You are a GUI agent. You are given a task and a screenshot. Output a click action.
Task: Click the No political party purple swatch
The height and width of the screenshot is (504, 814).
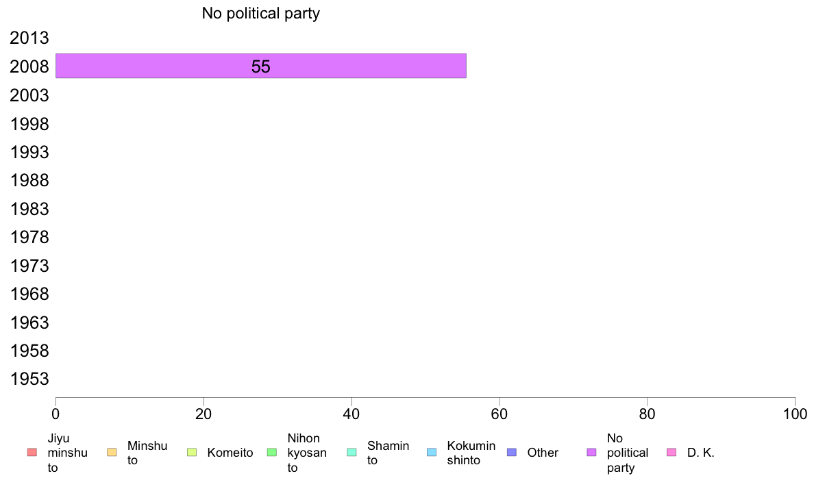coord(591,453)
